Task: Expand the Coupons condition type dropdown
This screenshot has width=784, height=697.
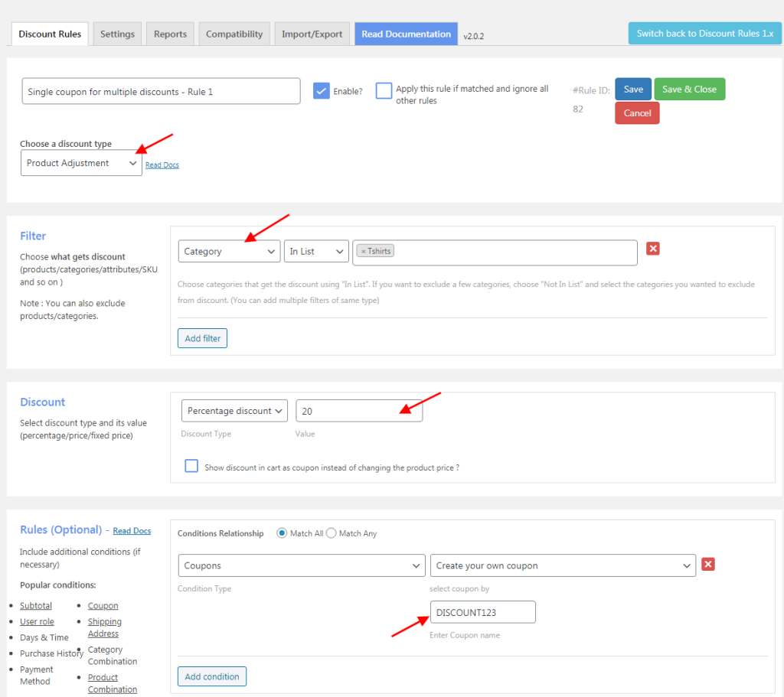Action: tap(301, 565)
